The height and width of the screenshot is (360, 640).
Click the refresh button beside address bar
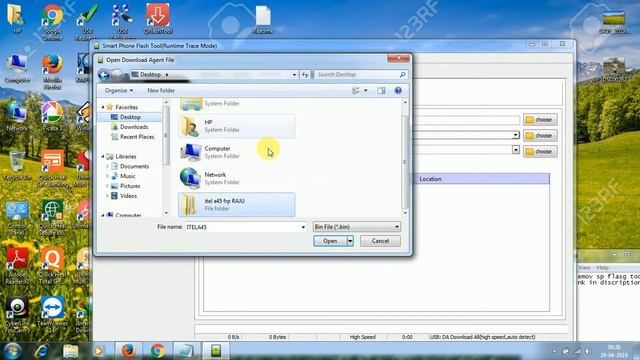coord(305,75)
